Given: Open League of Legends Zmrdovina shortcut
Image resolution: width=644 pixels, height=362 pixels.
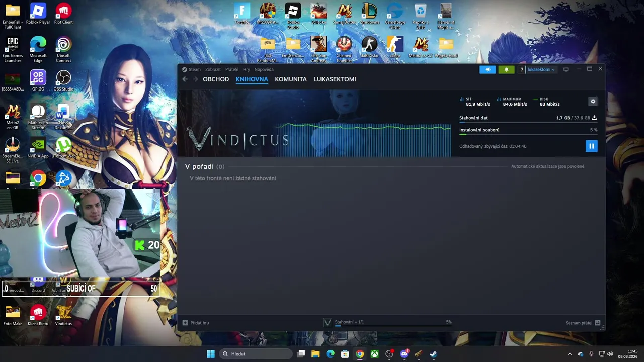Looking at the screenshot, I should (x=369, y=14).
